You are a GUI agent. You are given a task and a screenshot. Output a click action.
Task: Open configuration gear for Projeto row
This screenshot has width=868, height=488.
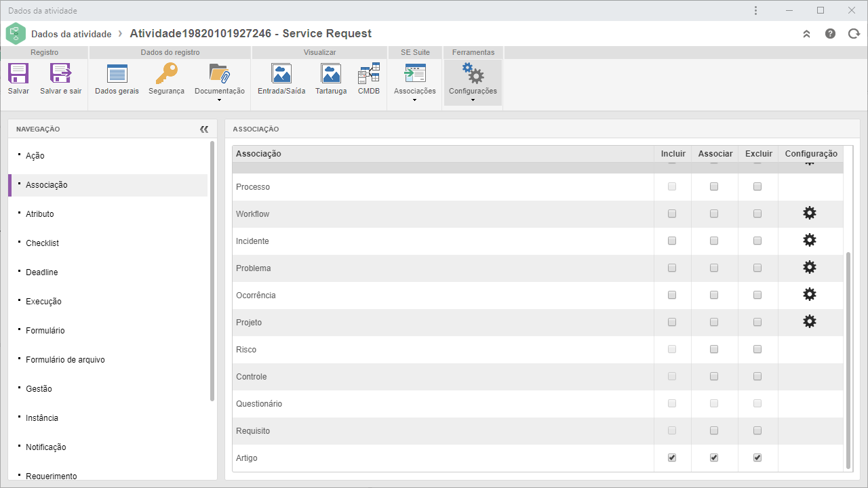tap(809, 321)
